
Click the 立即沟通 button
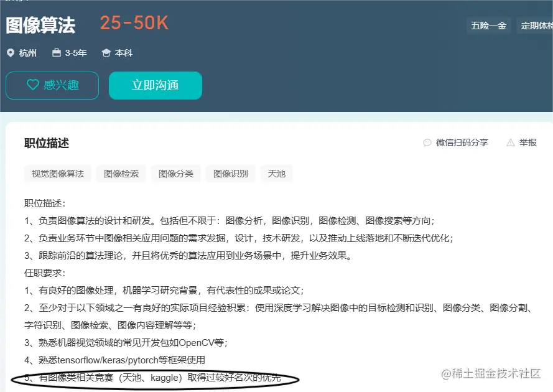[156, 85]
